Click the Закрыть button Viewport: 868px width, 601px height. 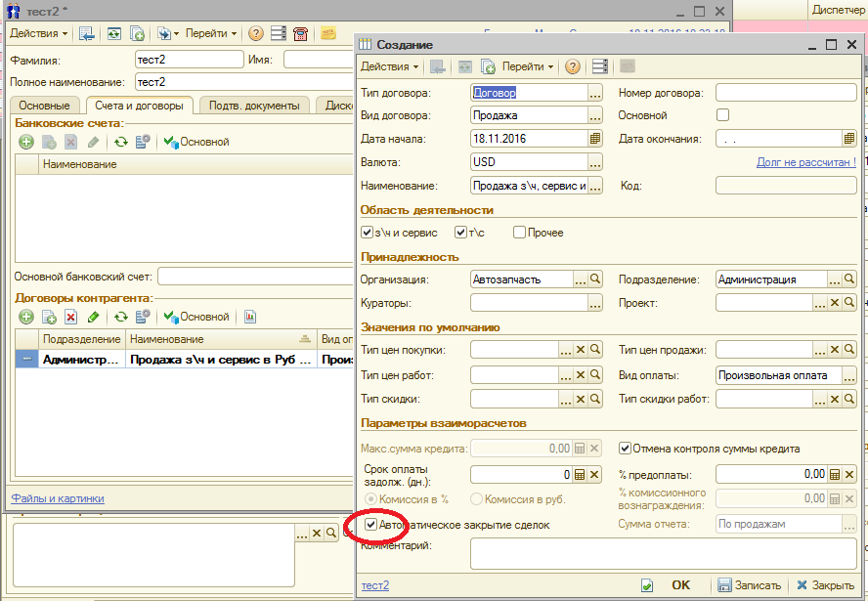826,585
